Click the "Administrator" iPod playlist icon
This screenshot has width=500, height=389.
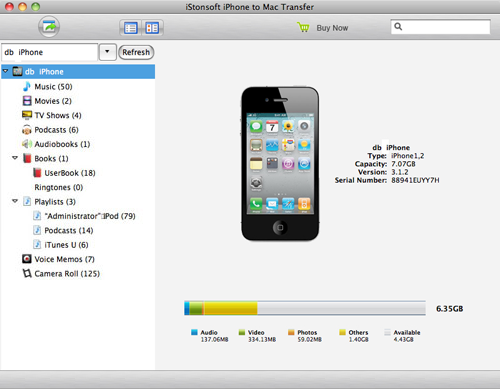tap(37, 216)
